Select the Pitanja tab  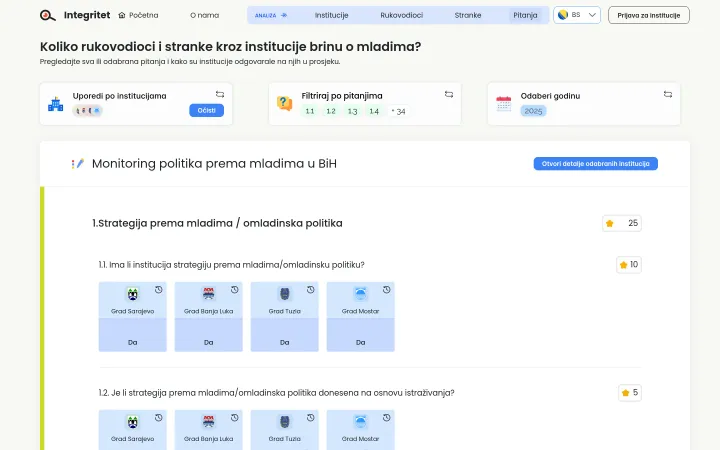(525, 15)
